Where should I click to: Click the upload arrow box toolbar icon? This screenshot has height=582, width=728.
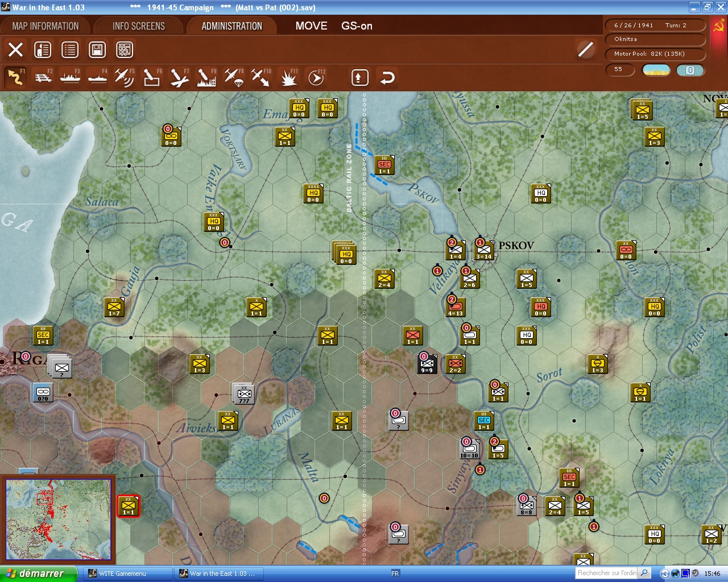tap(359, 77)
